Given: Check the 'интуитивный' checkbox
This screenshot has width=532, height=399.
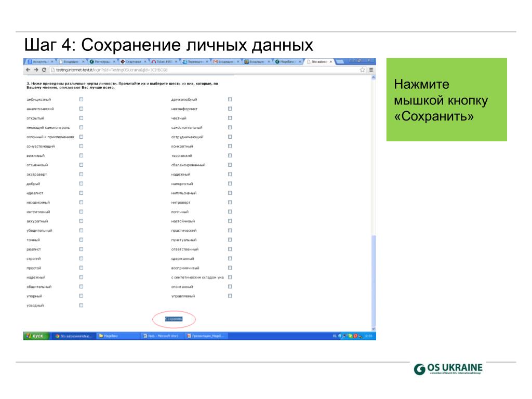Looking at the screenshot, I should tap(82, 212).
